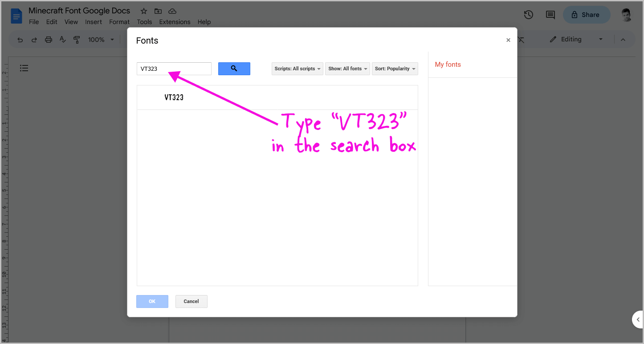
Task: Open Sort: Popularity dropdown
Action: click(x=395, y=69)
